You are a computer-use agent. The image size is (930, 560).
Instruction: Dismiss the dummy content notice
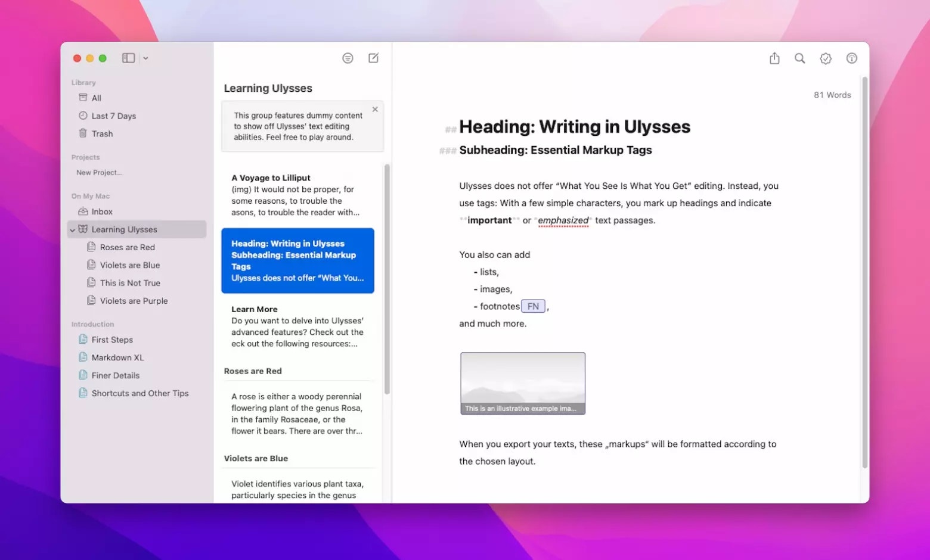pos(375,110)
